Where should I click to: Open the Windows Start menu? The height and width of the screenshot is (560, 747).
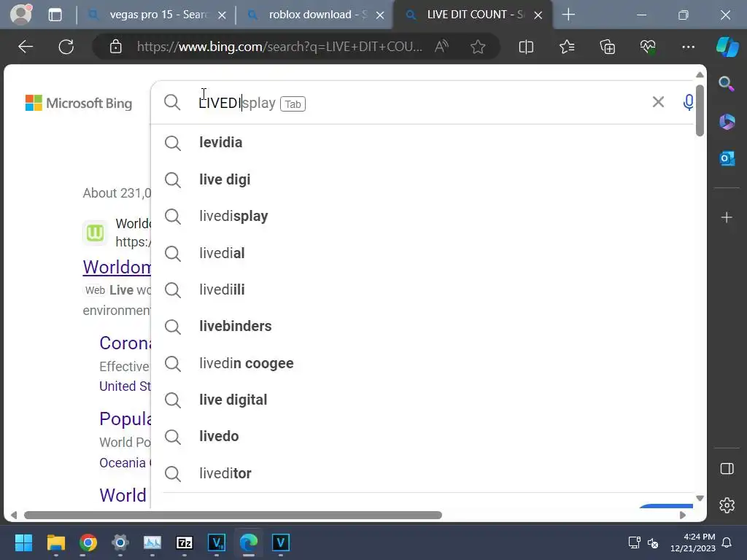tap(23, 542)
